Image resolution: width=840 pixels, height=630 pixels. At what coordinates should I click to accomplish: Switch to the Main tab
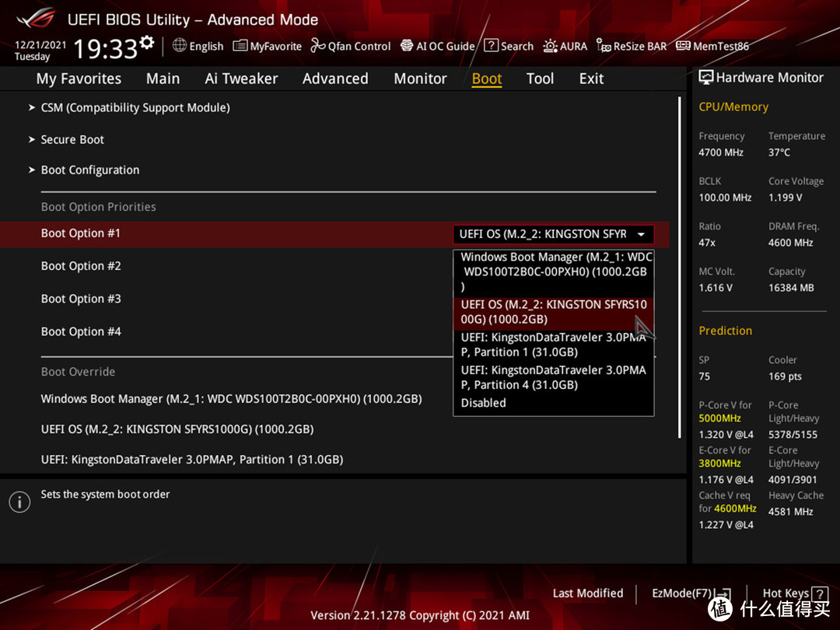coord(163,79)
